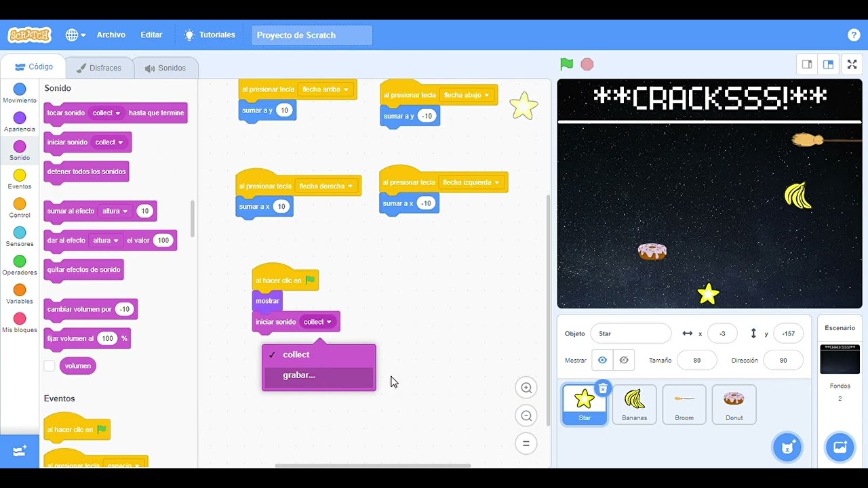The width and height of the screenshot is (868, 488).
Task: Choose collect from the sound menu
Action: pos(319,354)
